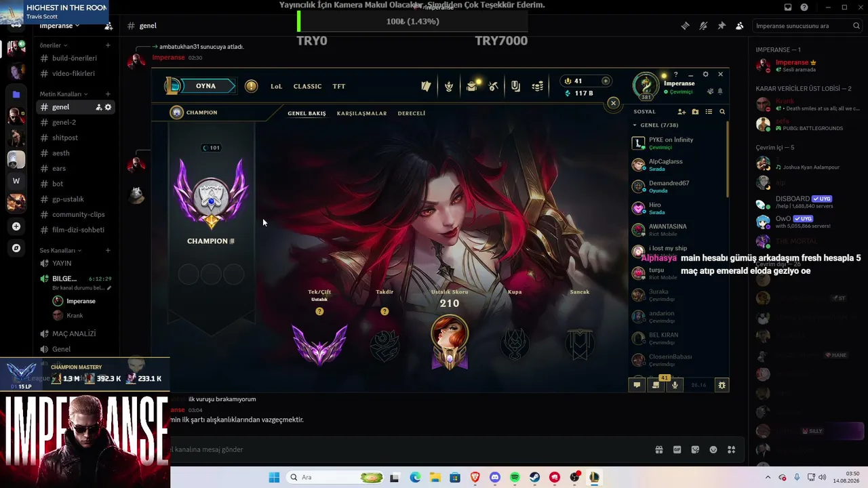
Task: Click the help icon under Tek/Çift
Action: (319, 311)
